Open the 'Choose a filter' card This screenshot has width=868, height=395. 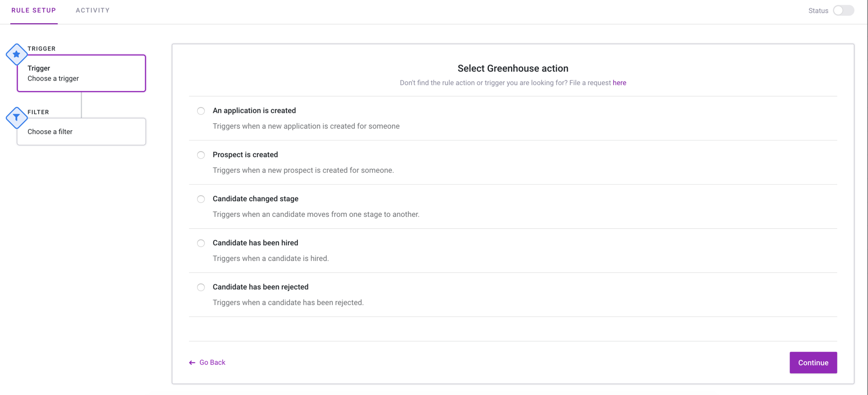[x=81, y=131]
